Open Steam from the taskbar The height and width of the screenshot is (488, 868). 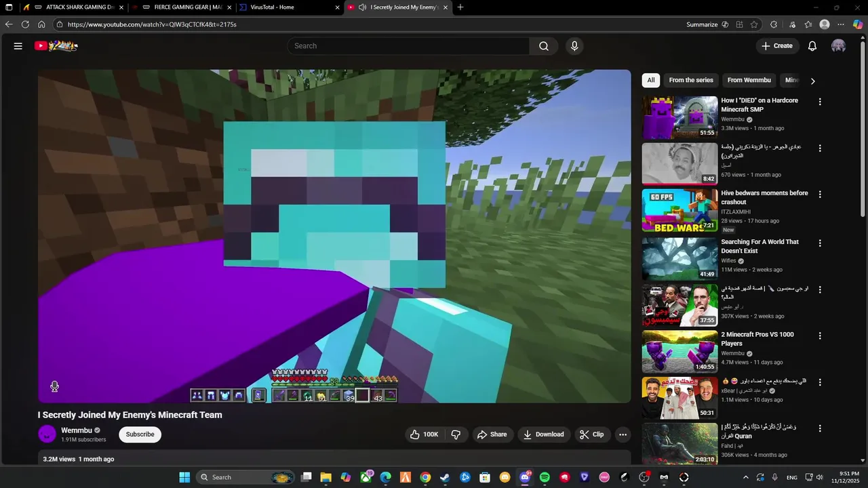point(445,477)
